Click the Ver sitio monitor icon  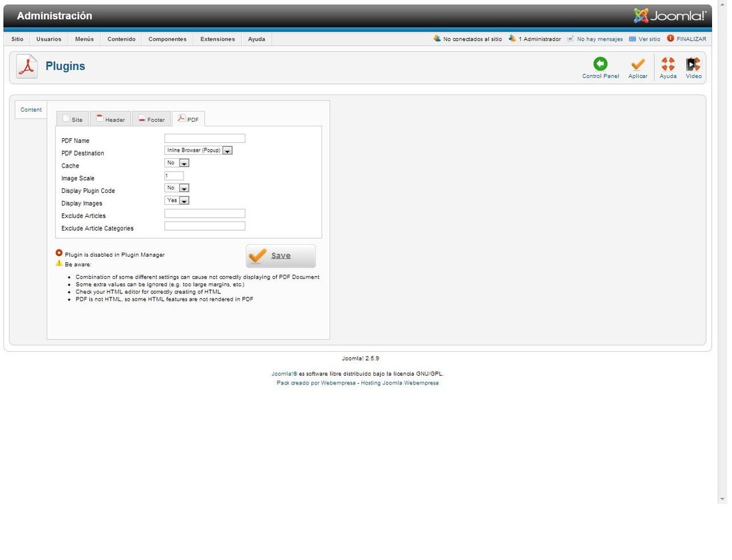(632, 39)
